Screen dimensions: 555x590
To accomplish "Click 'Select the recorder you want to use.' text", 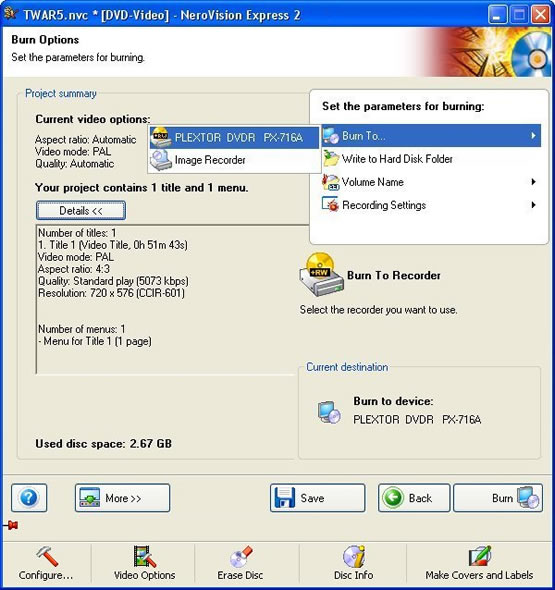I will pyautogui.click(x=379, y=310).
